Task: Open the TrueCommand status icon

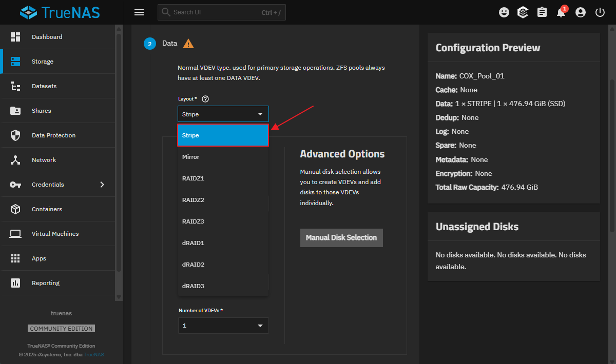Action: coord(523,12)
